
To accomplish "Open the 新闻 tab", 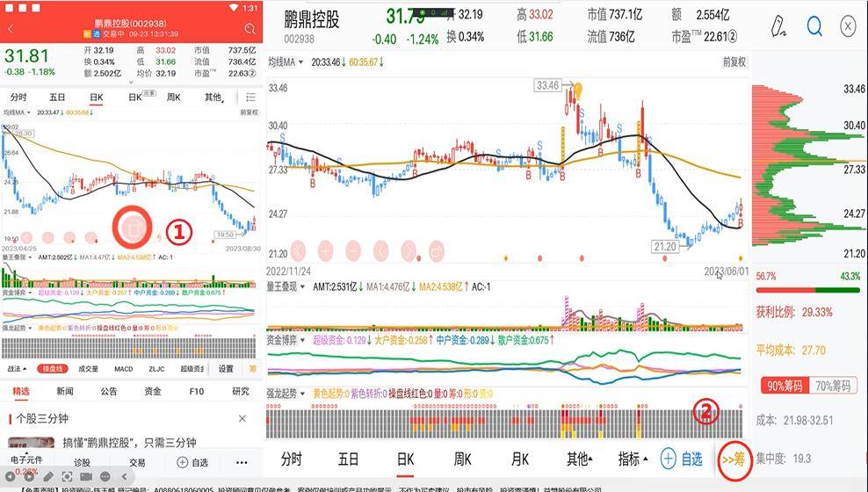I will 65,391.
